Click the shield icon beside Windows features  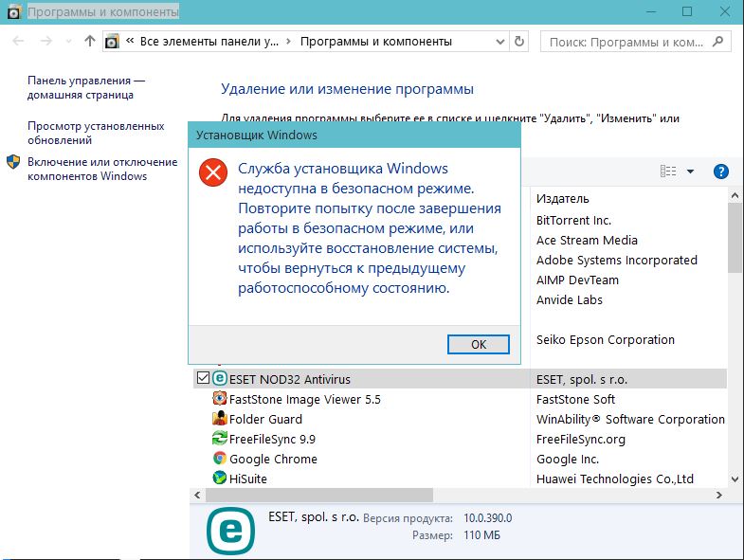(x=13, y=162)
